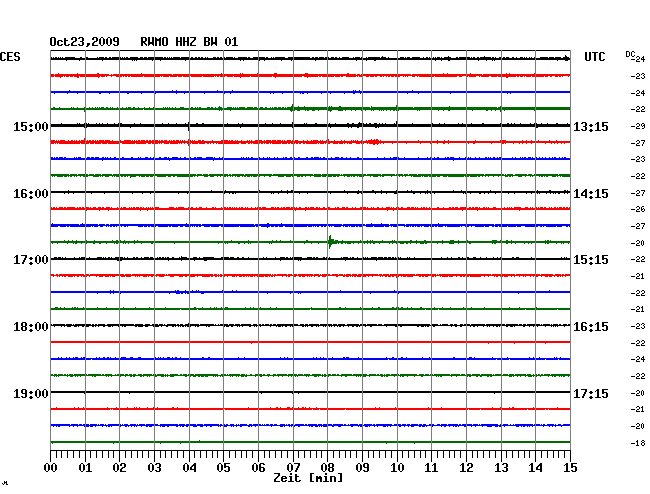Select the 18:00 local time label
This screenshot has width=650, height=494.
coord(31,327)
